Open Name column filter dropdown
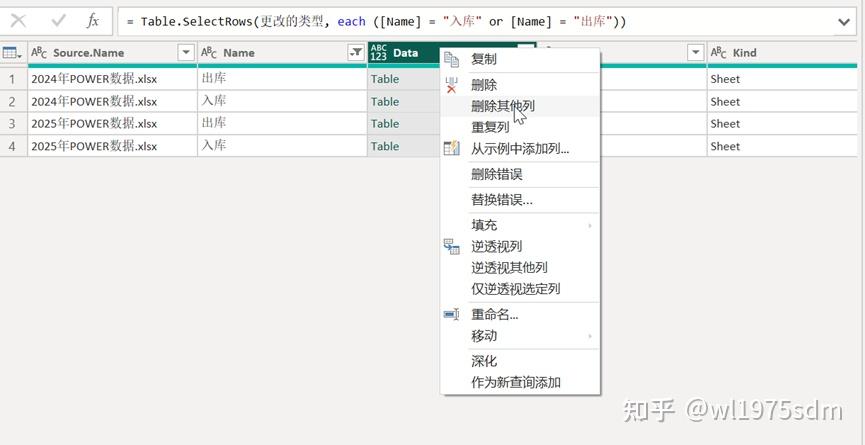 pyautogui.click(x=356, y=53)
